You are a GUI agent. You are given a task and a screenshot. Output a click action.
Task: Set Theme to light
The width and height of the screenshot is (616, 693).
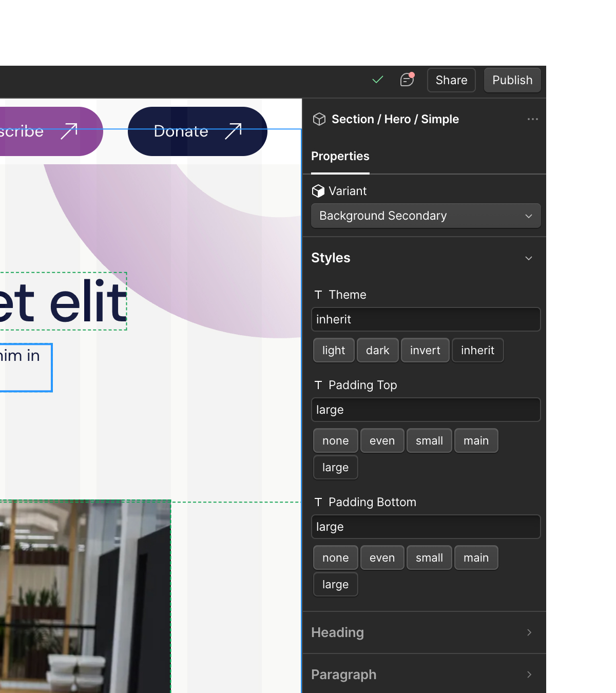[334, 350]
